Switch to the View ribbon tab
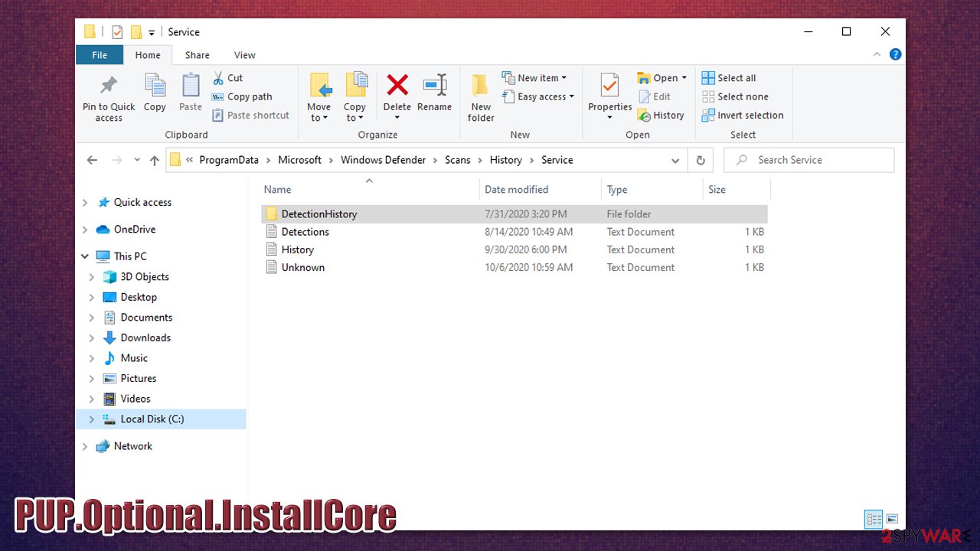The image size is (980, 551). (x=245, y=55)
